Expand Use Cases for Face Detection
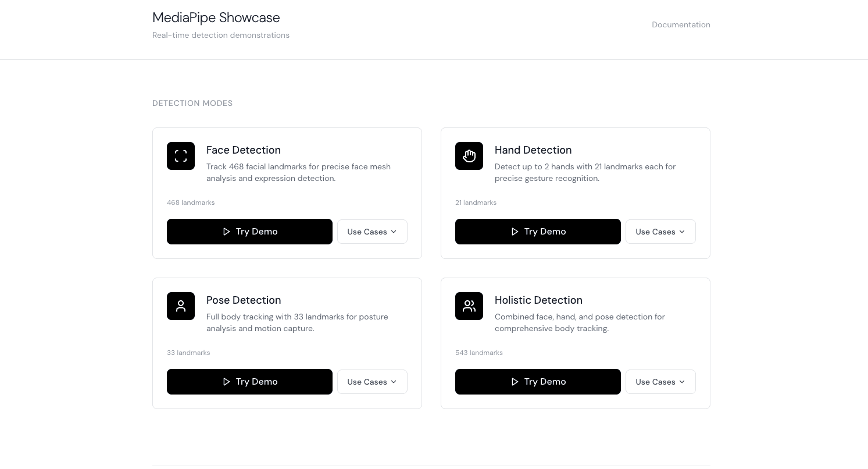 [372, 232]
